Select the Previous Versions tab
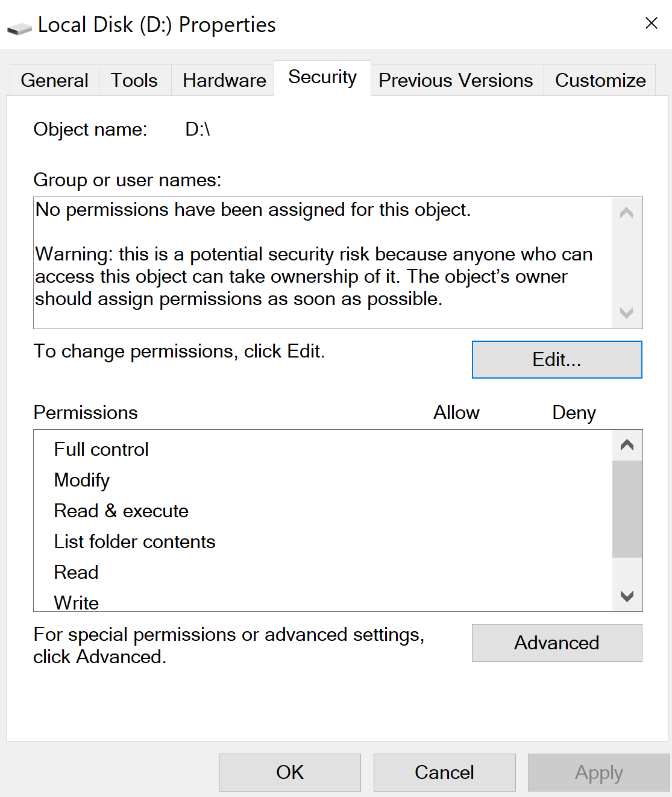672x797 pixels. (456, 80)
